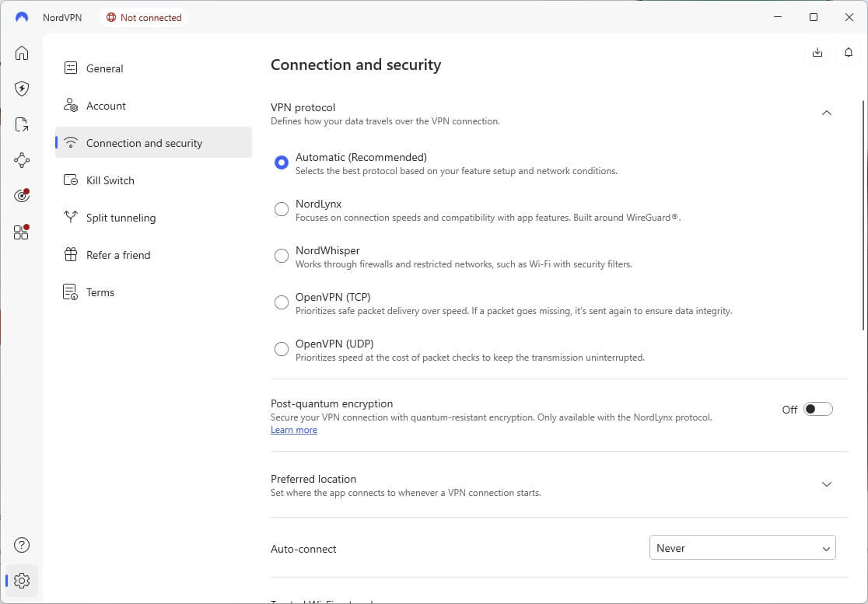
Task: Enable the Post-quantum encryption toggle
Action: [x=818, y=410]
